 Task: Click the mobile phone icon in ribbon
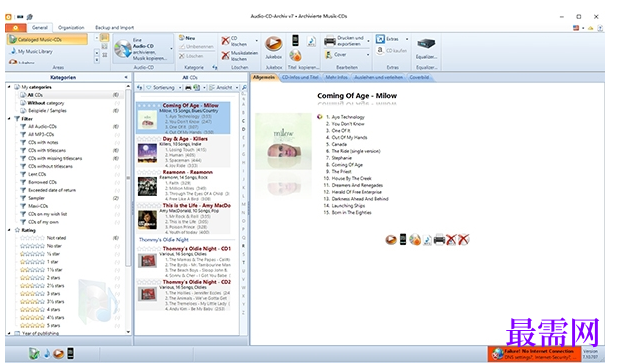[x=295, y=41]
